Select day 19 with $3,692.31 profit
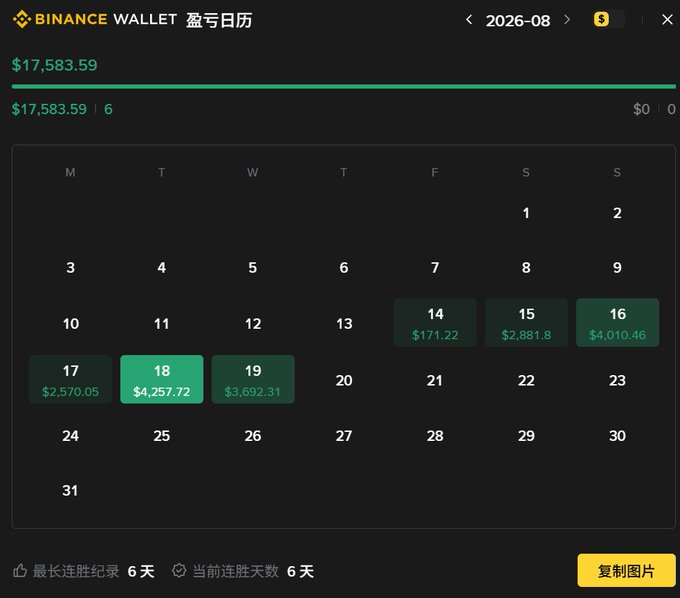The image size is (680, 598). 253,379
